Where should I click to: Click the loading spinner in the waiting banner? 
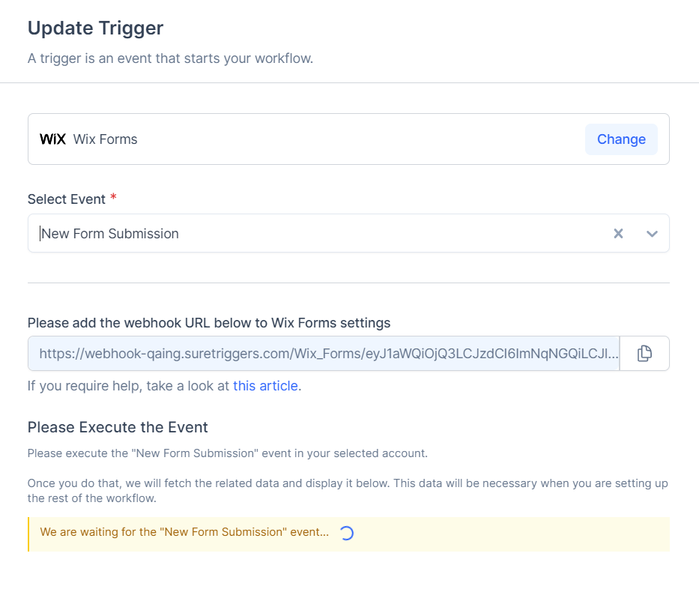[346, 533]
